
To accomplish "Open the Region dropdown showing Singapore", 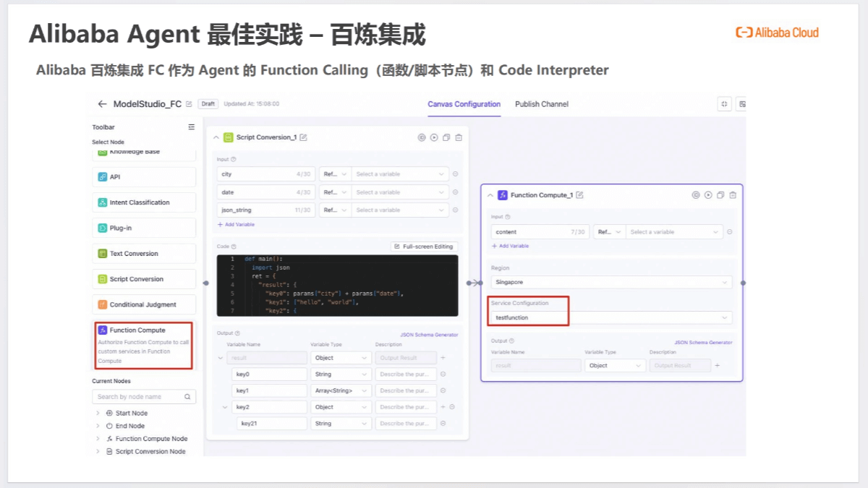I will tap(611, 282).
